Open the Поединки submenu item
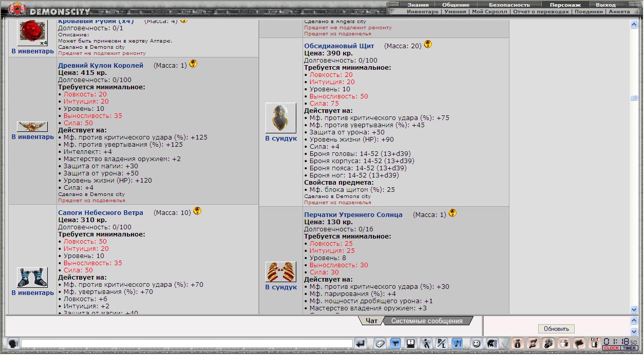 tap(589, 12)
